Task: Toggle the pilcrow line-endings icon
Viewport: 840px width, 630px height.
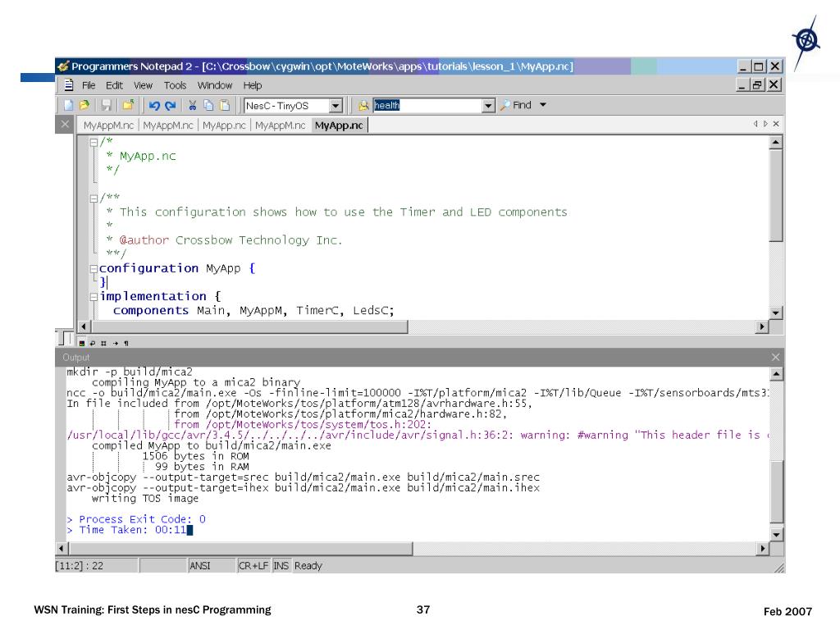Action: pyautogui.click(x=126, y=344)
